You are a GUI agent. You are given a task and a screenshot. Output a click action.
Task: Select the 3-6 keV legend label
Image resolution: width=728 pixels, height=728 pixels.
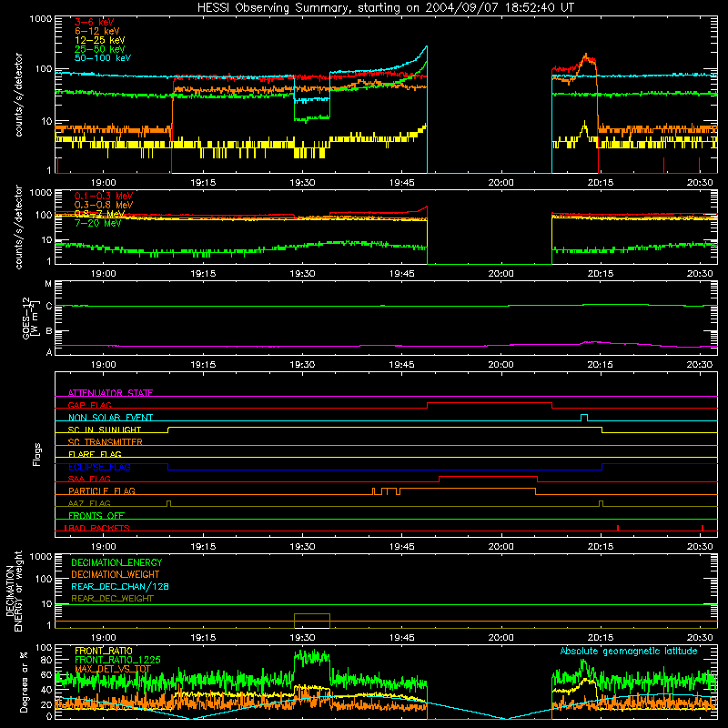point(95,22)
